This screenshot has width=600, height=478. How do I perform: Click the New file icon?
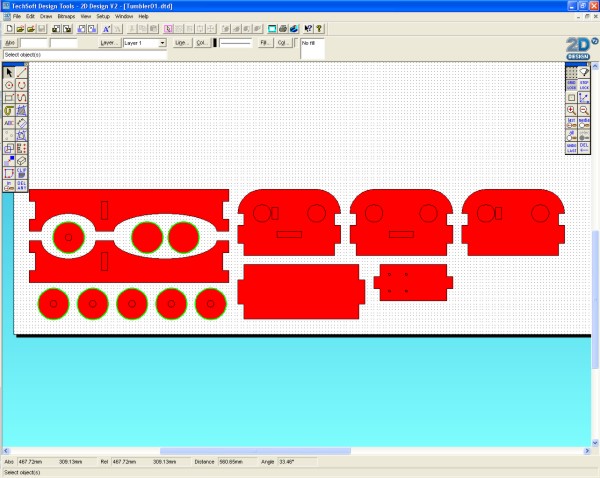click(x=10, y=29)
